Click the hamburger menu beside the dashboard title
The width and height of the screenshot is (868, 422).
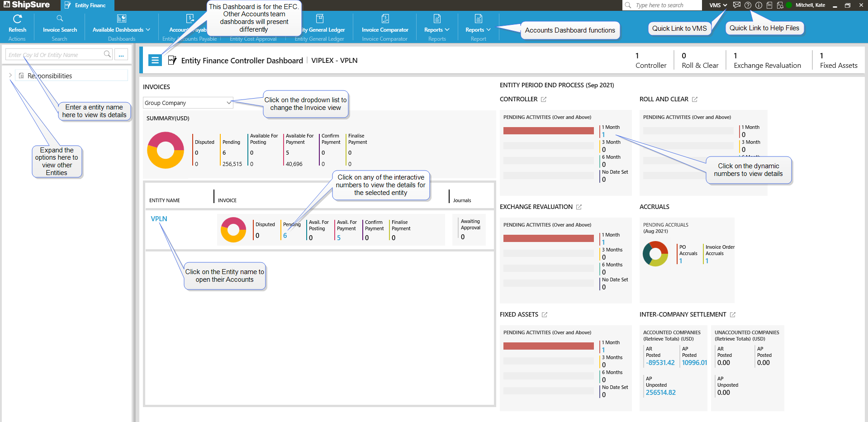155,60
